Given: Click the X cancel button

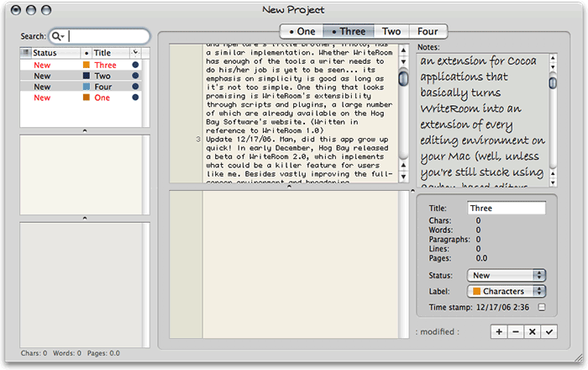Looking at the screenshot, I should [532, 331].
